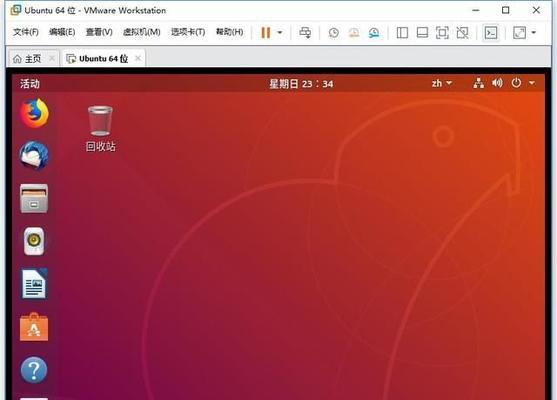Click the volume speaker icon

point(497,83)
